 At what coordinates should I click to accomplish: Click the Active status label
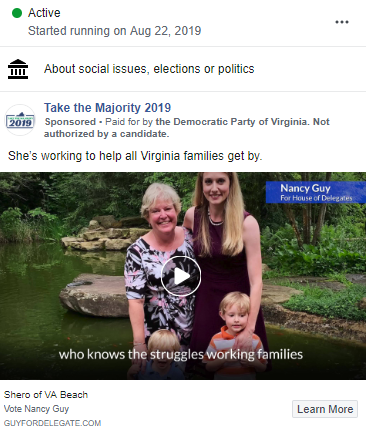(44, 13)
